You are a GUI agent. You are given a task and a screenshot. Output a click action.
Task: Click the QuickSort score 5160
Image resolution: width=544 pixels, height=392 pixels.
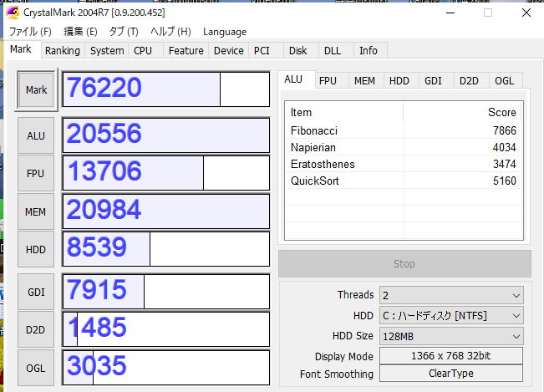tap(505, 181)
